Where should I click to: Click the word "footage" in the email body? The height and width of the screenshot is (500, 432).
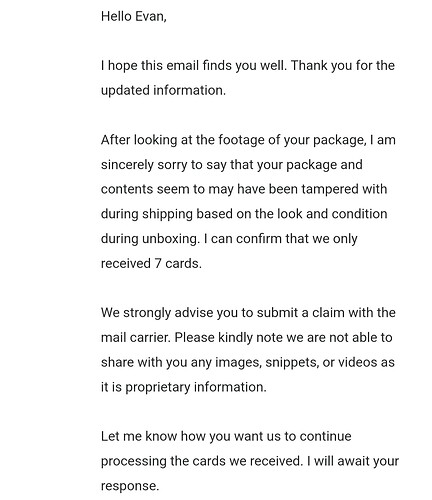pos(241,140)
